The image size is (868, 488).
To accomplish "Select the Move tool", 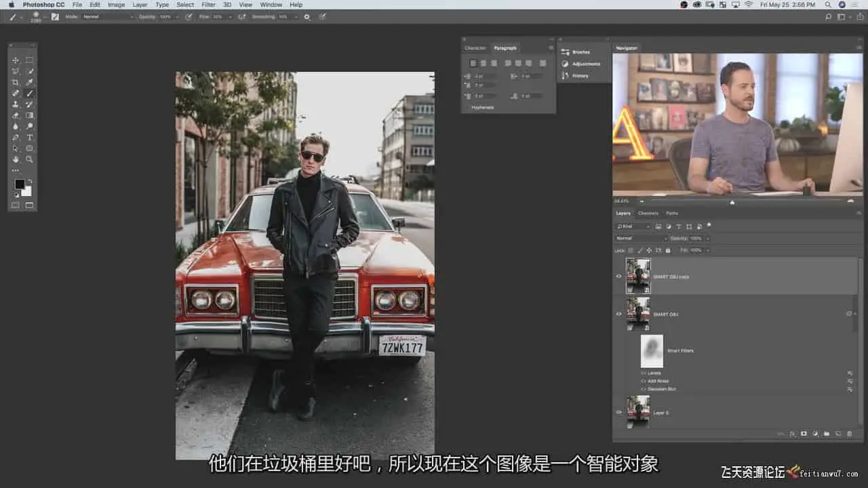I will [16, 60].
